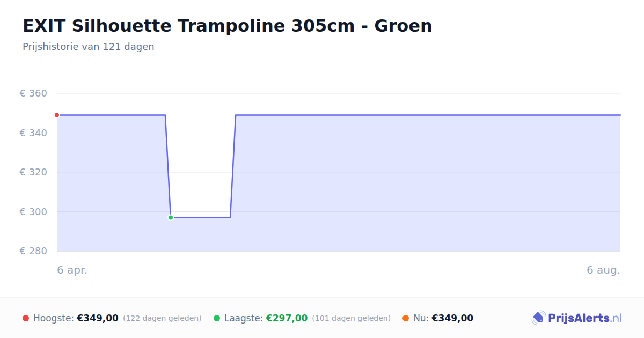Click the € 320 axis label
This screenshot has width=644, height=338.
click(x=33, y=172)
